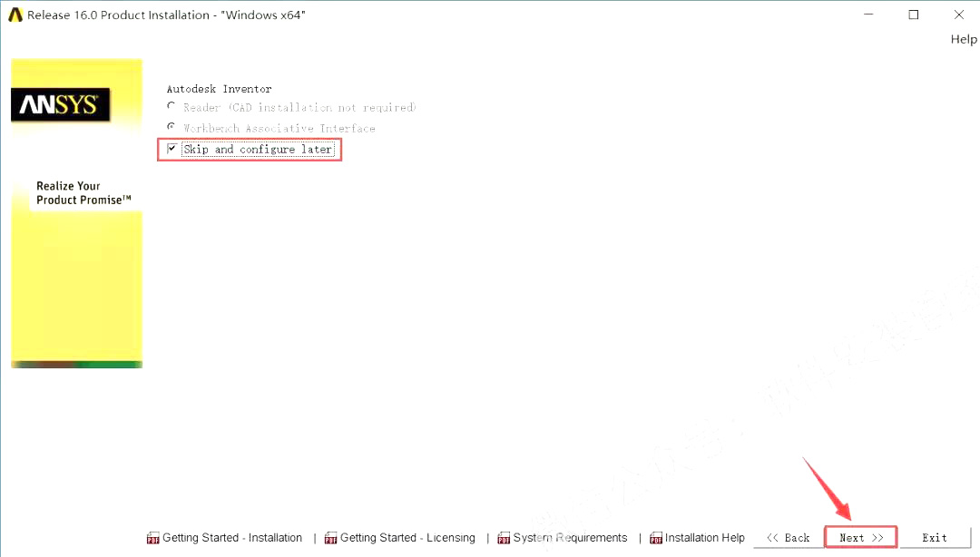Viewport: 980px width, 557px height.
Task: Go back with the << Back button
Action: (x=789, y=538)
